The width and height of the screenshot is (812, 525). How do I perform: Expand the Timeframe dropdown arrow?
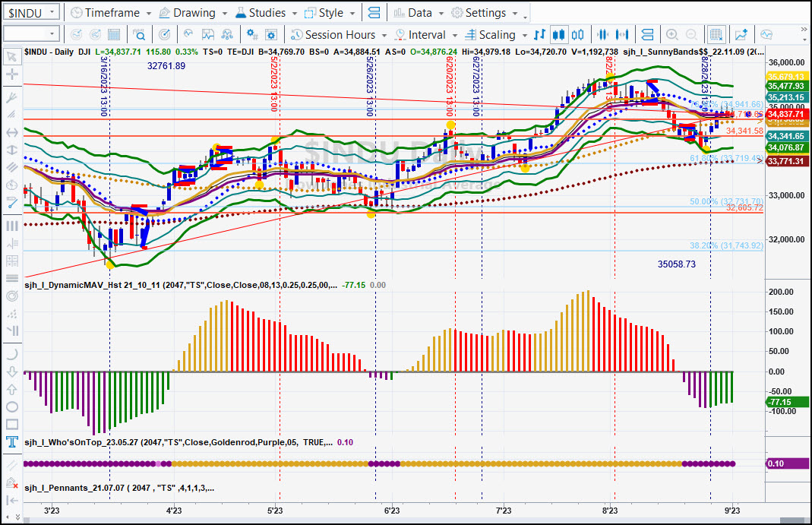tap(149, 13)
